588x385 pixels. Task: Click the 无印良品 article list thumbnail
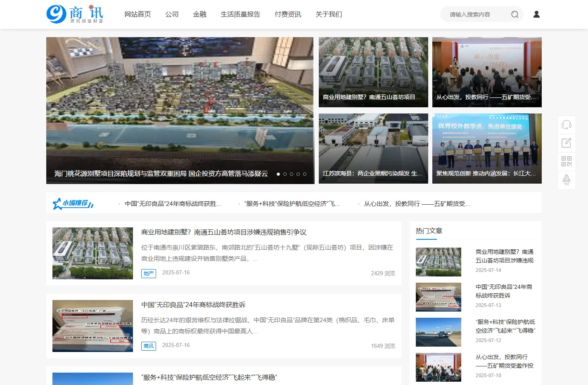92,326
